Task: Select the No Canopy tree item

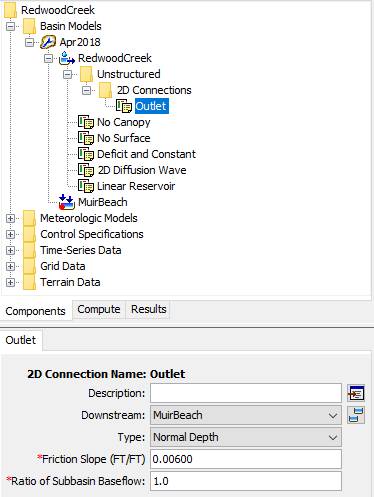Action: point(124,122)
